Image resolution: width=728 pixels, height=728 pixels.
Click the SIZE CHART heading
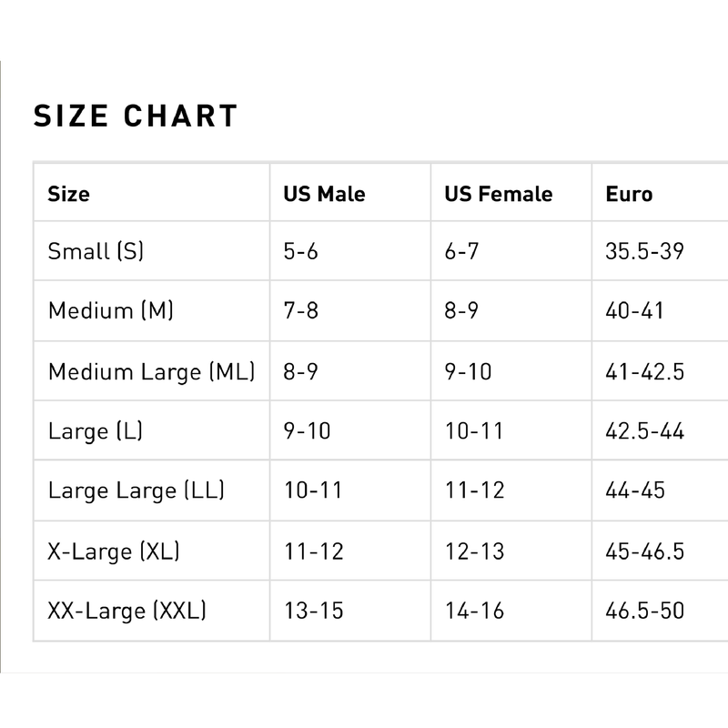(x=135, y=116)
